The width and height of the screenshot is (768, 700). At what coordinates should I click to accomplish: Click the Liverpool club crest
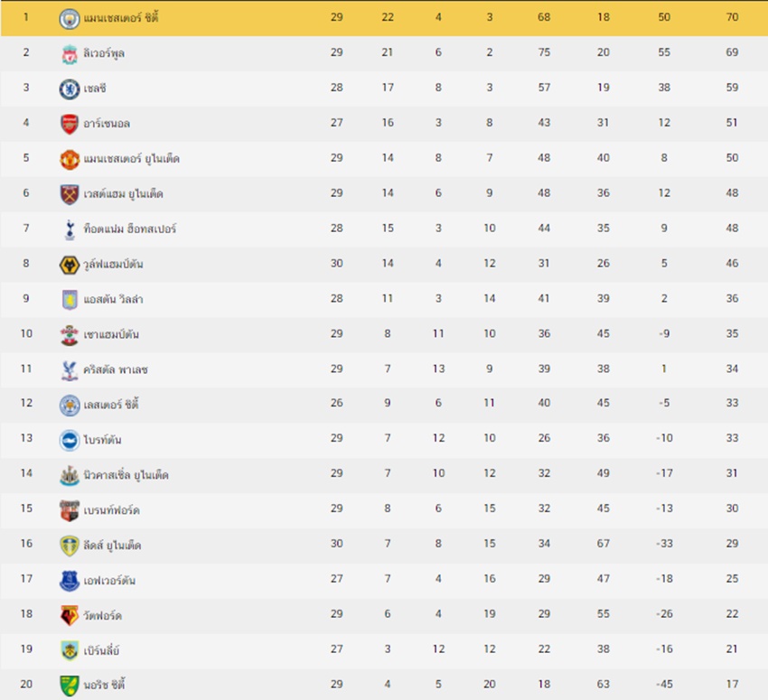tap(70, 53)
